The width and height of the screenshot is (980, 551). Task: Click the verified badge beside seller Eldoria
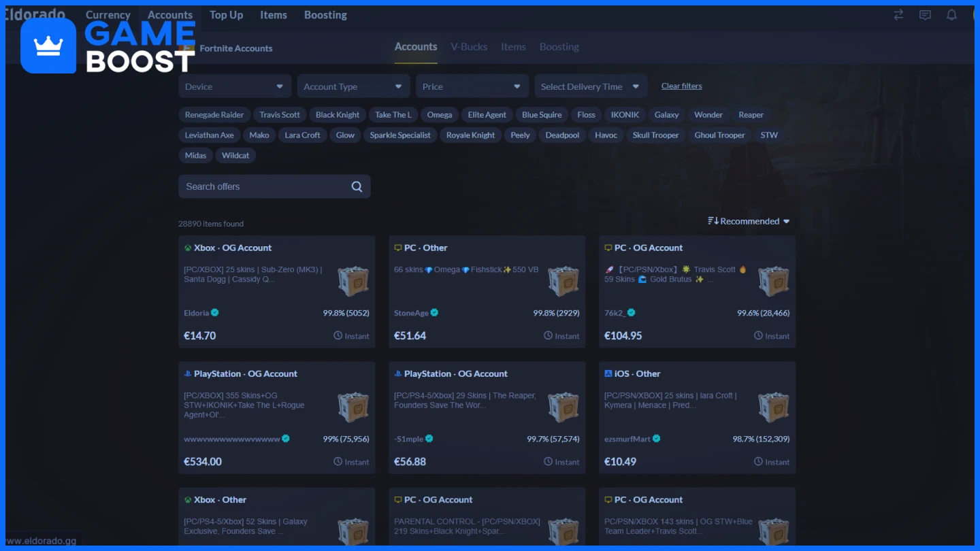215,313
